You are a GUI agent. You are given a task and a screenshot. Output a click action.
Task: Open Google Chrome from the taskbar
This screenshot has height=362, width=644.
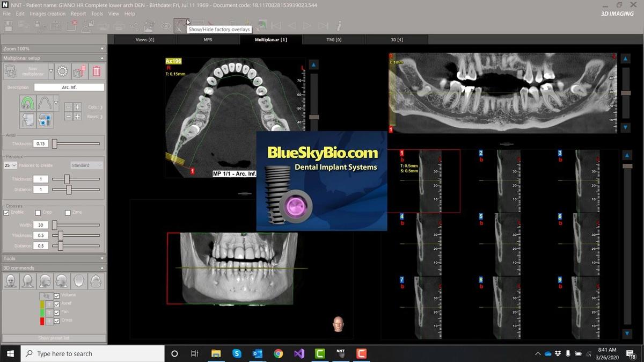(x=278, y=353)
